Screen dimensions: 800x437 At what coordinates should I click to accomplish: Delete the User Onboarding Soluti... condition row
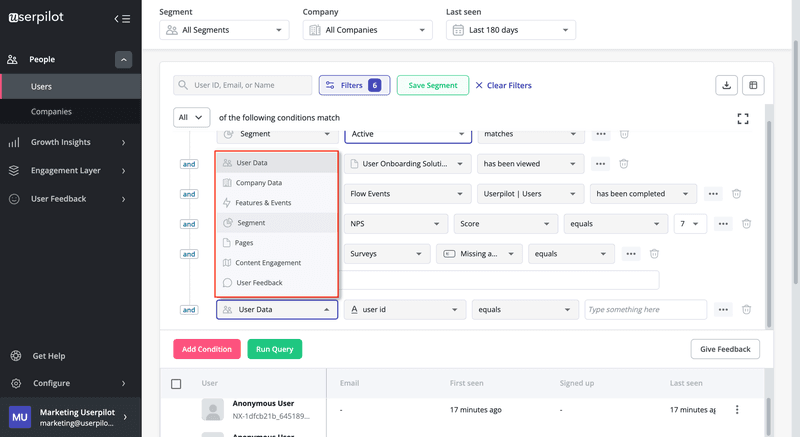[623, 164]
